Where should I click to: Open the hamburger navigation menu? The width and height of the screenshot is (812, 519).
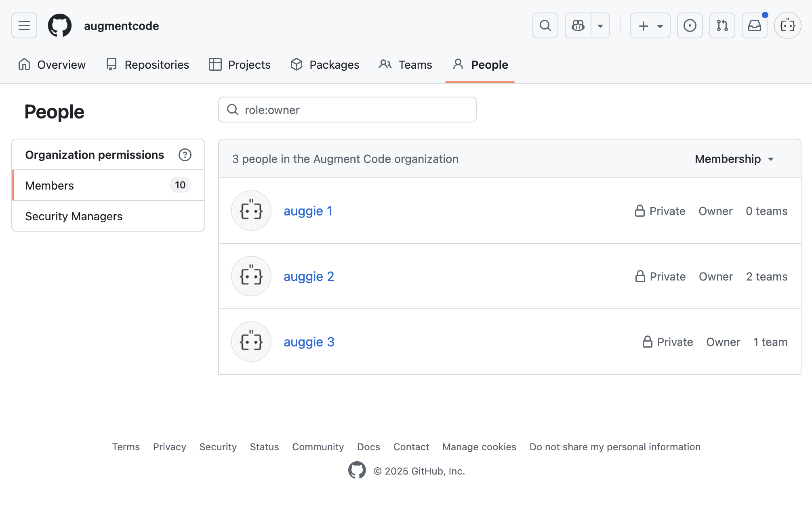[x=24, y=25]
